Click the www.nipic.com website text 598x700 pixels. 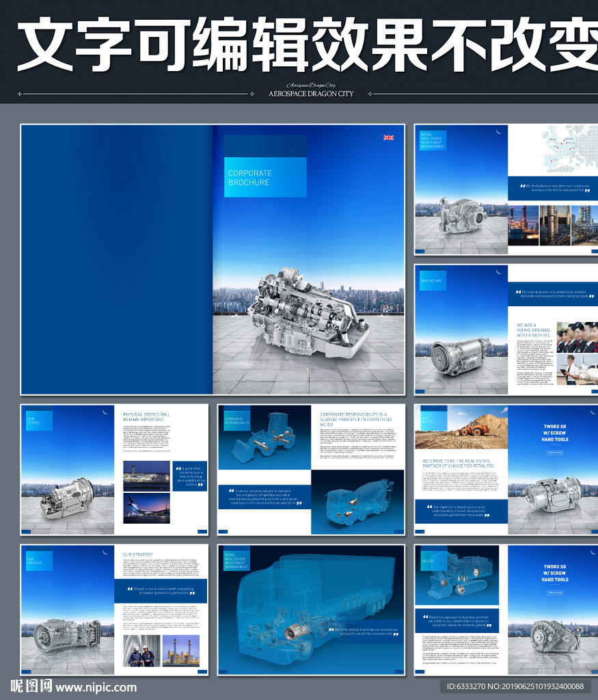pyautogui.click(x=96, y=687)
